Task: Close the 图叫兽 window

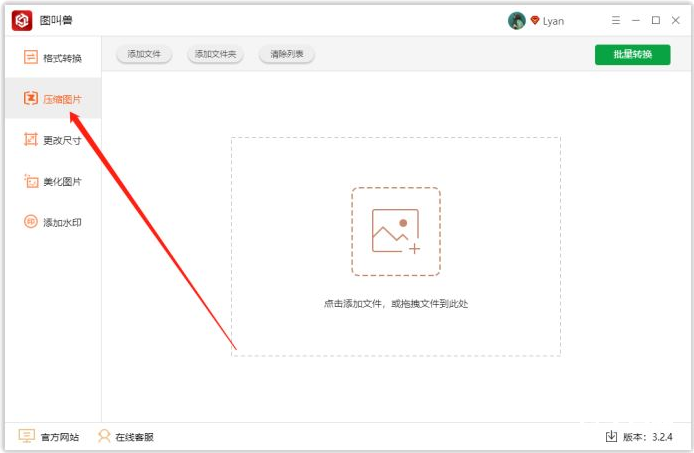Action: coord(675,20)
